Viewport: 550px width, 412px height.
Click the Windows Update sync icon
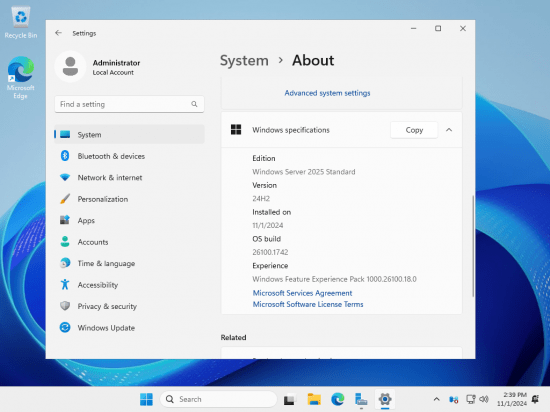[65, 327]
